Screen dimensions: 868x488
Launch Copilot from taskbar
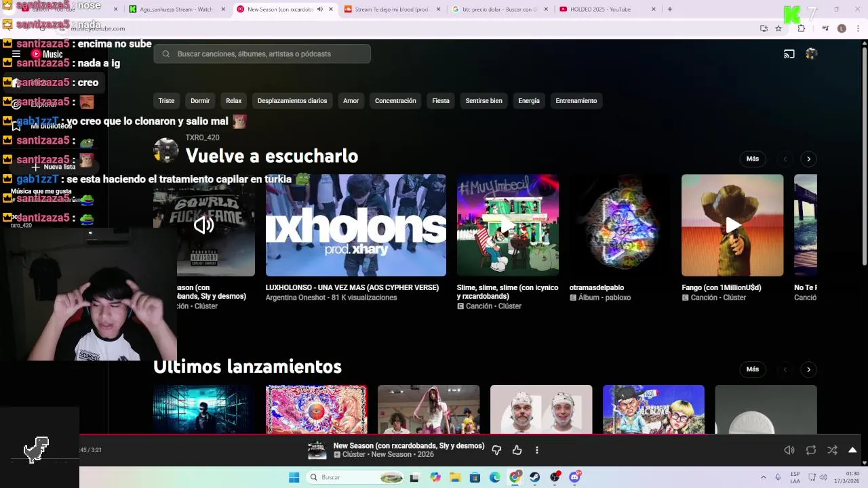tap(435, 477)
